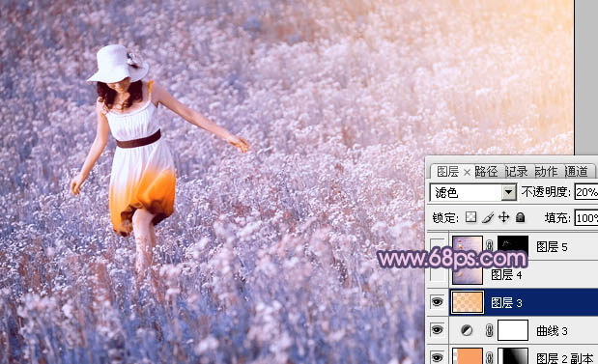
Task: Click the 填充 fill percentage field
Action: click(586, 218)
